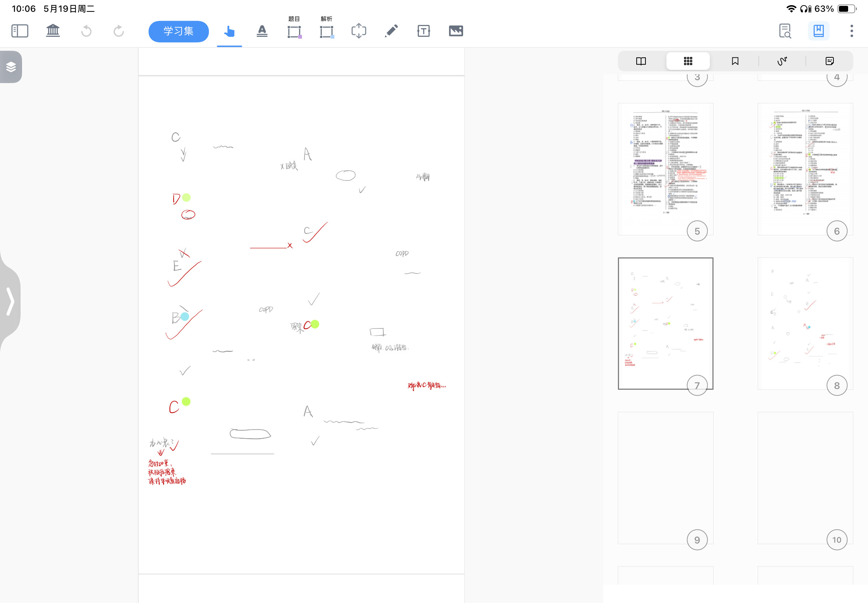Viewport: 868px width, 603px height.
Task: Switch to the bookmarks tab
Action: [x=735, y=61]
